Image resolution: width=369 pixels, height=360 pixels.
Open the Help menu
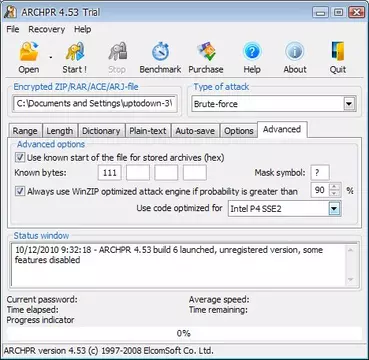pyautogui.click(x=82, y=29)
